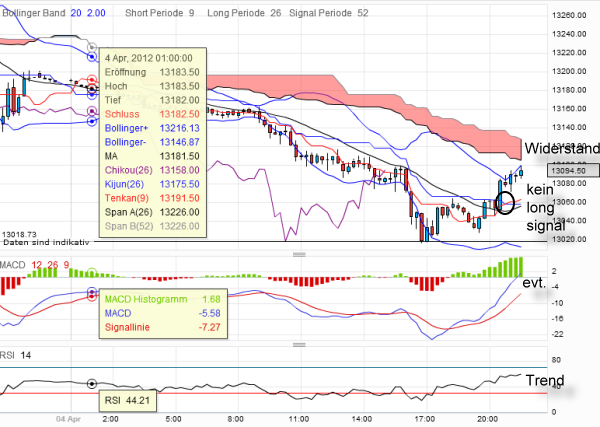Viewport: 600px width, 427px height.
Task: Click the gray Span B crosshair marker
Action: point(92,47)
